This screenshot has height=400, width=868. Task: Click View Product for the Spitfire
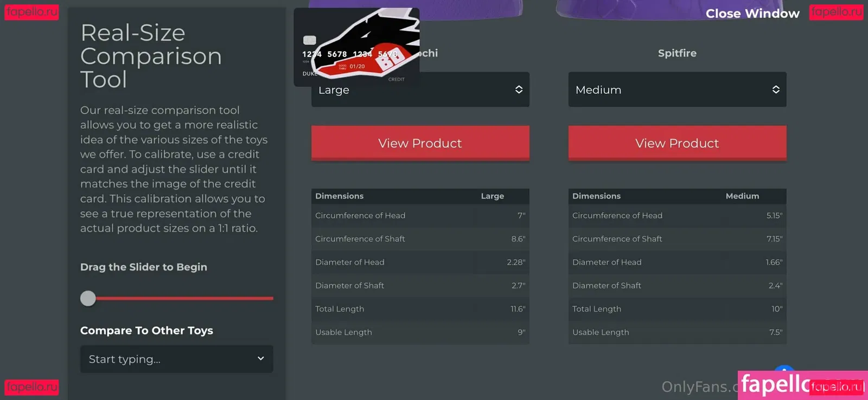click(676, 143)
